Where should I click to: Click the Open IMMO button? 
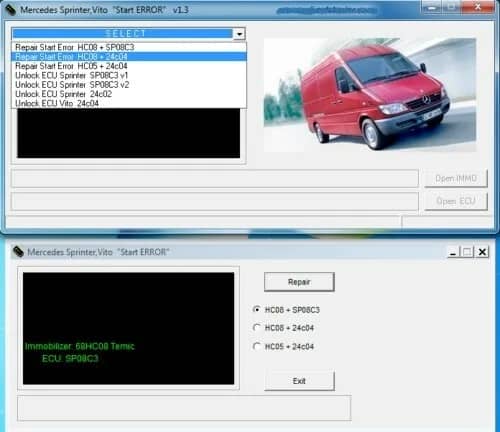(456, 178)
